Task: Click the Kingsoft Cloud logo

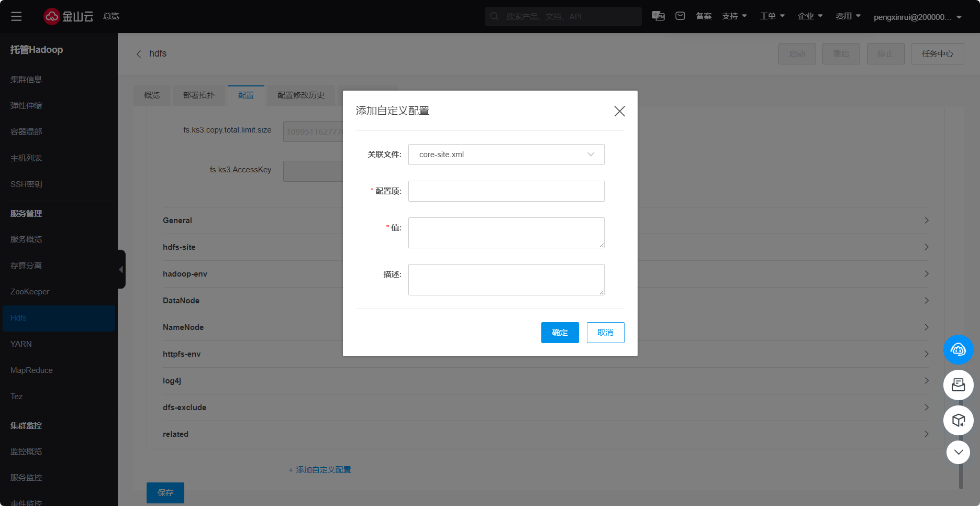Action: pos(68,16)
